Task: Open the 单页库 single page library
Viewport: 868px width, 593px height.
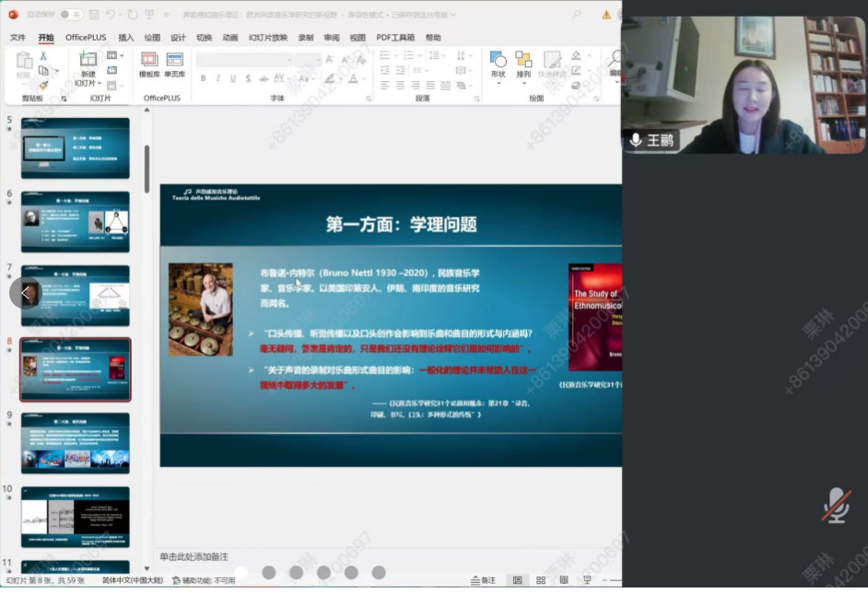Action: tap(175, 64)
